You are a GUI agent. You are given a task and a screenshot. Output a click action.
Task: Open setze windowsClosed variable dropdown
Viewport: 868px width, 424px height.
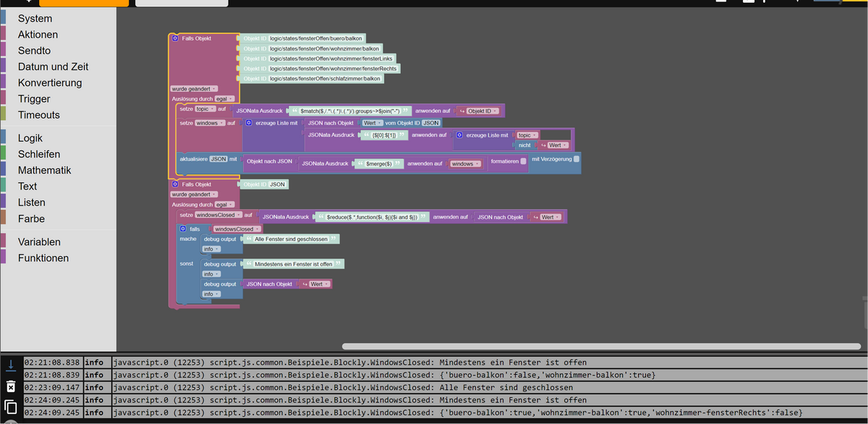218,215
